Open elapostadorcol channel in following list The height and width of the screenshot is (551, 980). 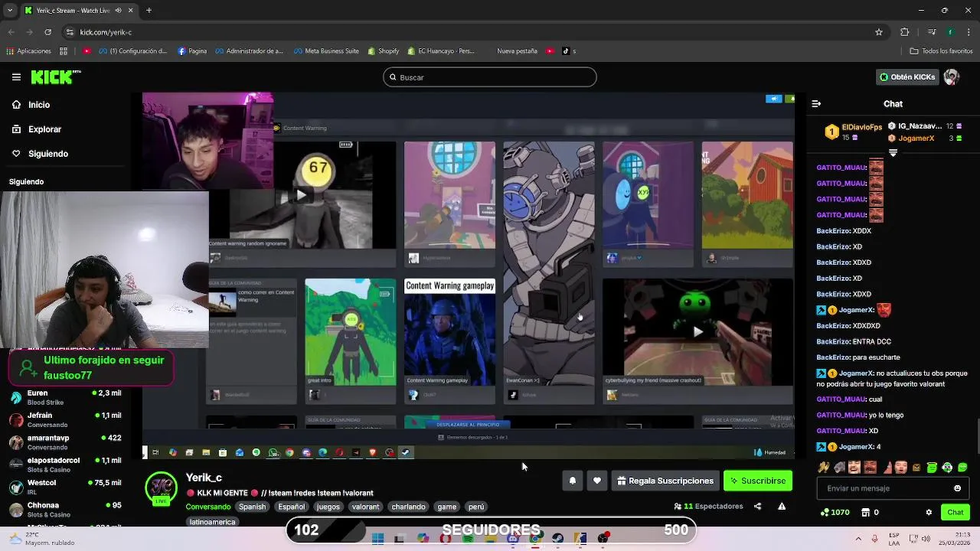(x=65, y=465)
